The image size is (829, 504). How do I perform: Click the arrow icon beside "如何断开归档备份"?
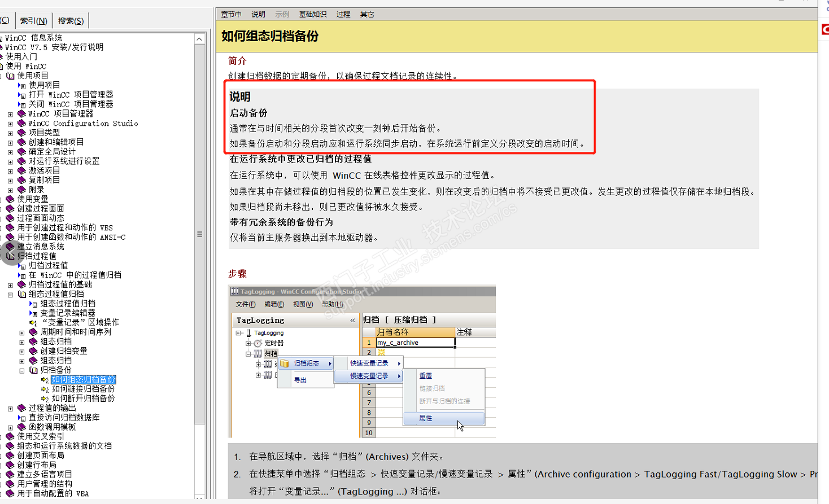click(x=45, y=398)
